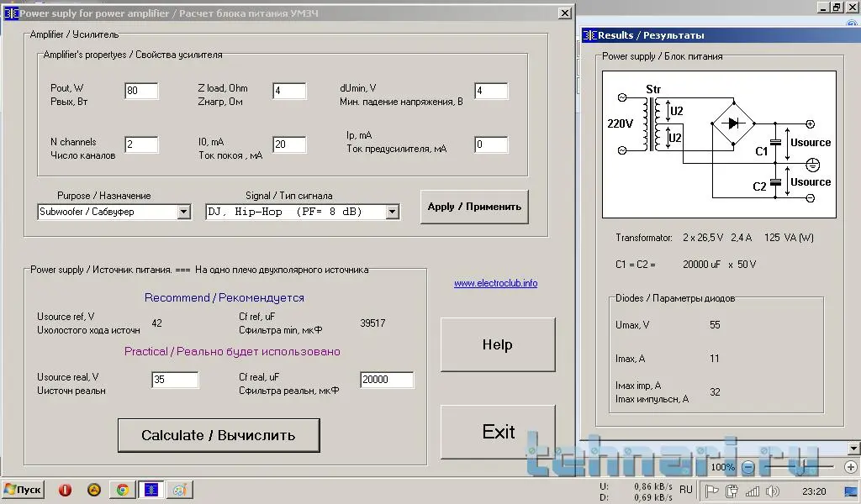Click the I0, mA quiescent current field

(289, 144)
